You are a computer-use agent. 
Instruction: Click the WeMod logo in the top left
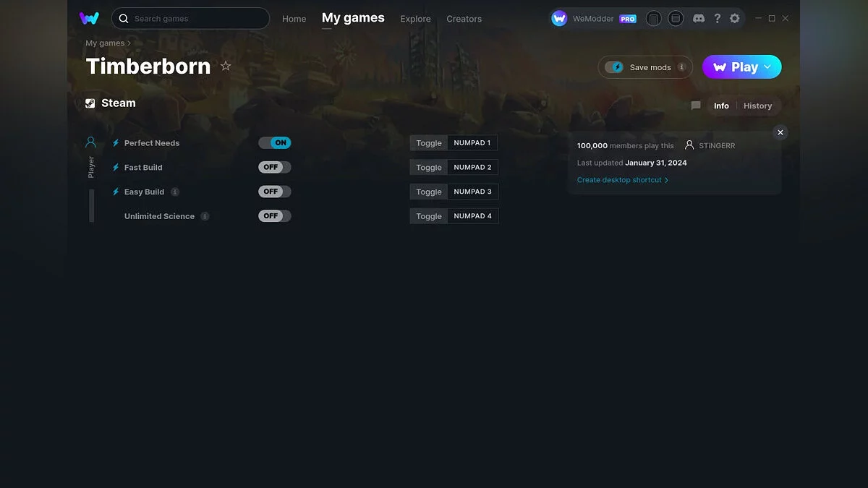(x=89, y=18)
